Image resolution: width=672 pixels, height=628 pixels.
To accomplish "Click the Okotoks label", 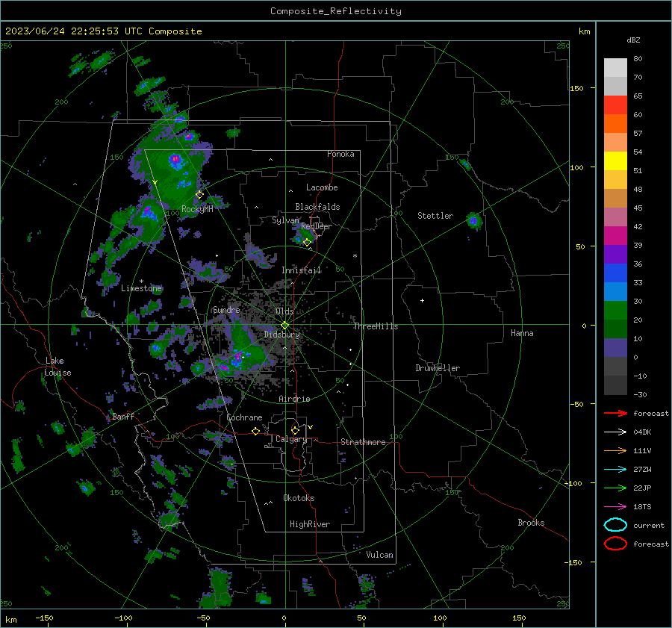I will 299,498.
